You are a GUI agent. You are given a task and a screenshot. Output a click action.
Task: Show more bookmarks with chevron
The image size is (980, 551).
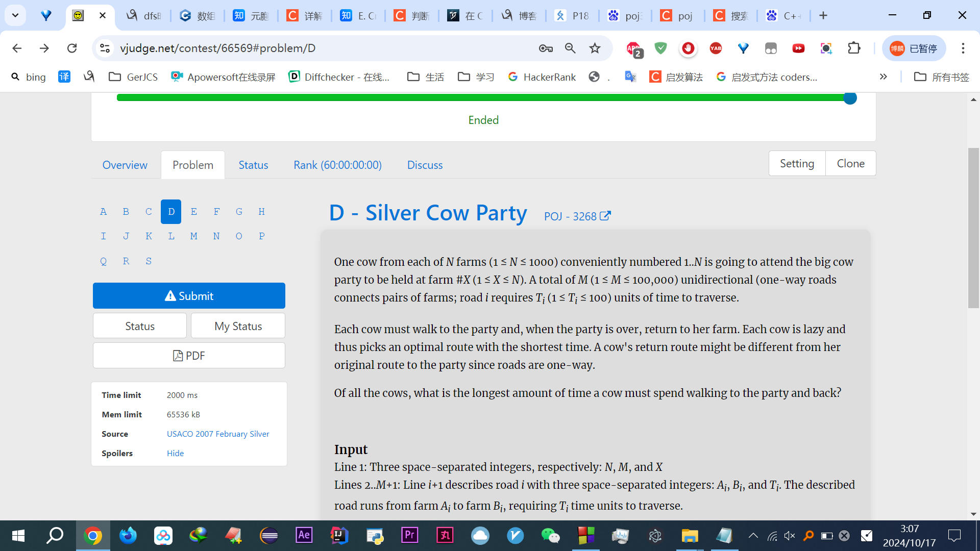click(883, 77)
